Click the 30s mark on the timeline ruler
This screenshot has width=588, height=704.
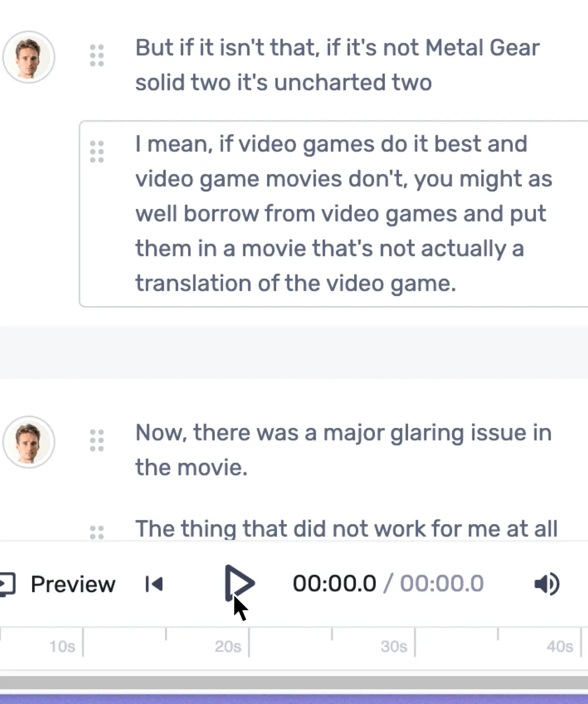click(x=394, y=646)
